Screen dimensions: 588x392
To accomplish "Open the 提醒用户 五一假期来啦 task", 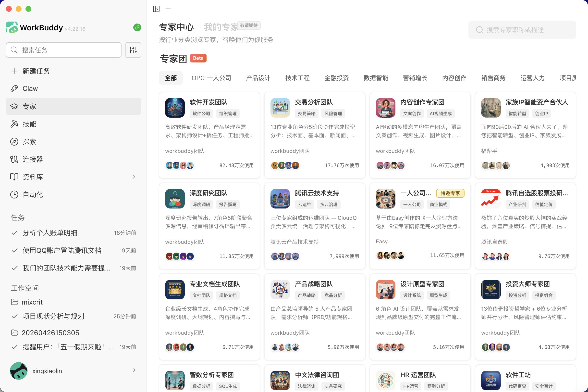I will tap(73, 347).
